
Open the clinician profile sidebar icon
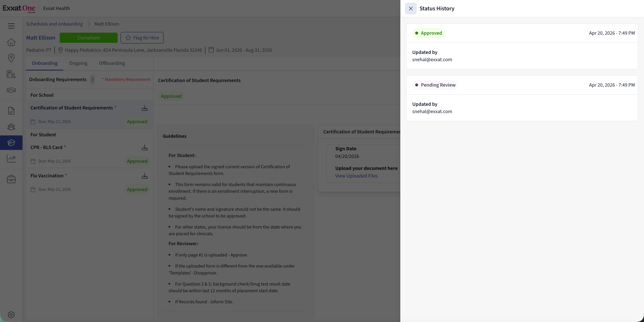(x=11, y=74)
